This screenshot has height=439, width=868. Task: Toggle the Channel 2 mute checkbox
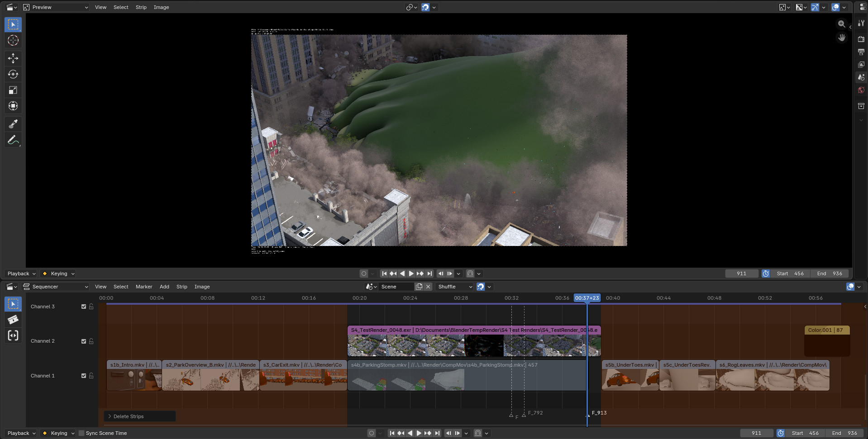coord(84,341)
